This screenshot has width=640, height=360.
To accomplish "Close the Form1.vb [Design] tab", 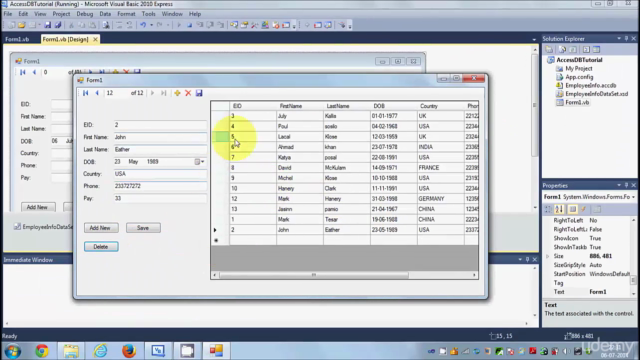I will click(95, 40).
